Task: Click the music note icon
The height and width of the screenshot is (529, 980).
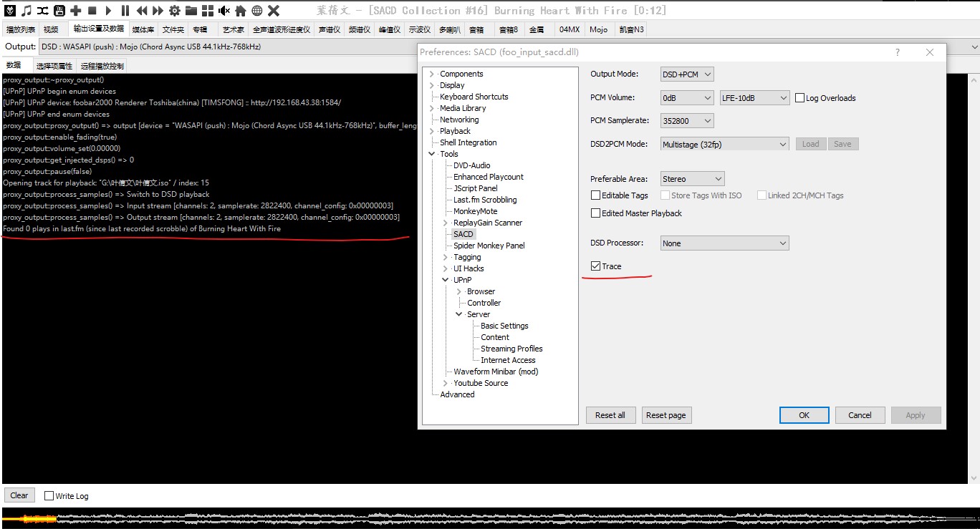Action: point(27,11)
